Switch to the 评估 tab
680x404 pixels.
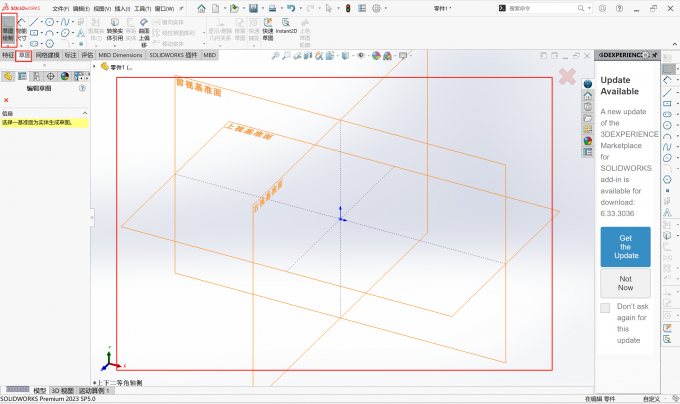click(x=87, y=55)
